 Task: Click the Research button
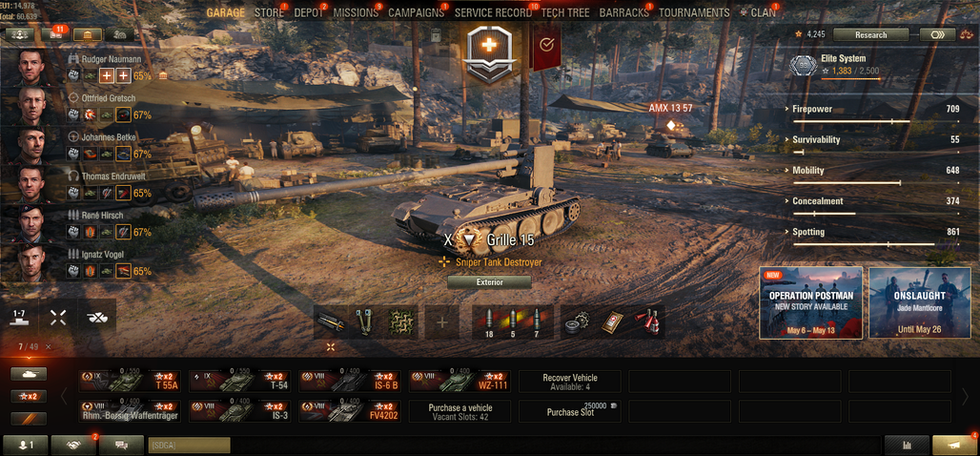coord(870,35)
